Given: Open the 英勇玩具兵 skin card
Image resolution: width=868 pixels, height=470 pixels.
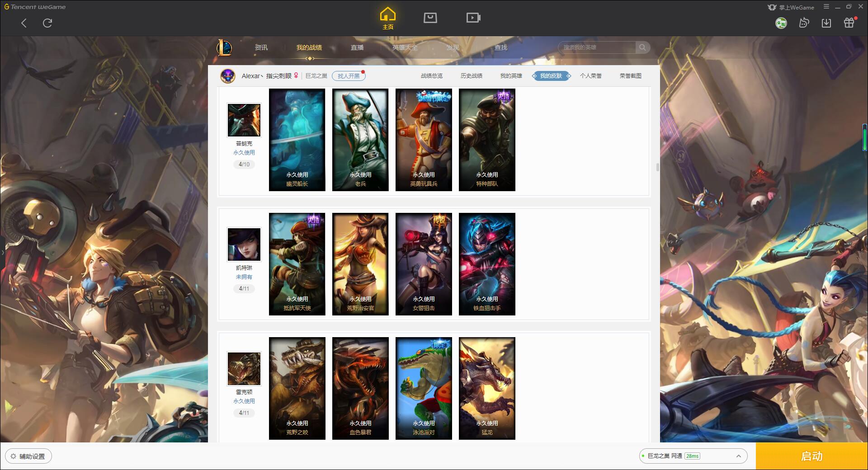Looking at the screenshot, I should pos(424,140).
